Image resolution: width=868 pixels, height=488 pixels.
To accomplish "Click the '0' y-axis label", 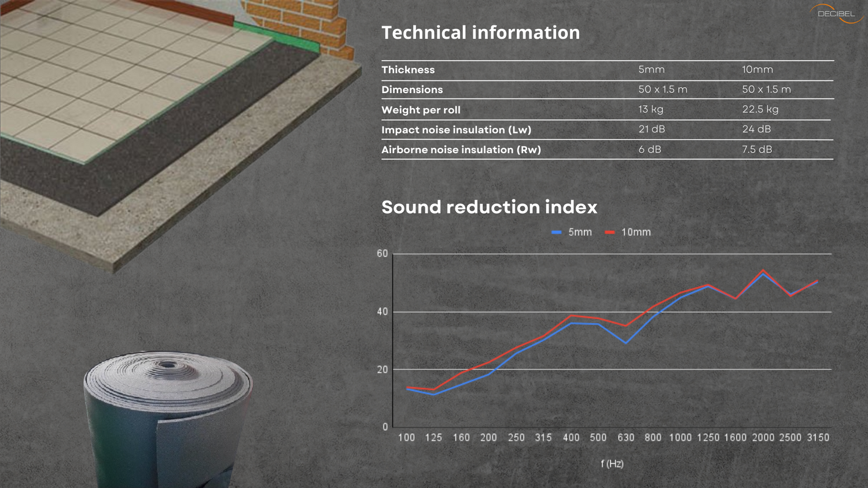I will (x=385, y=427).
